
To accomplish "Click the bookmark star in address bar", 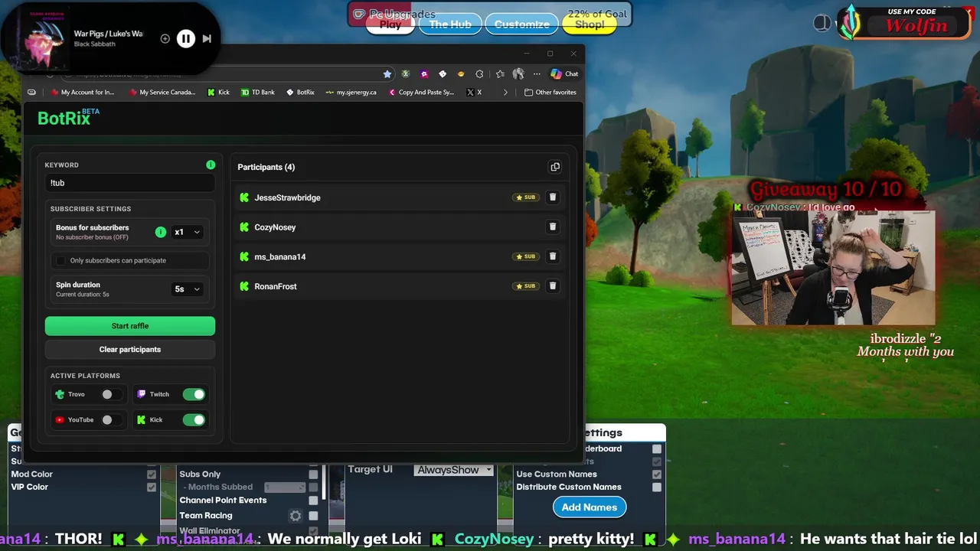I will tap(387, 74).
